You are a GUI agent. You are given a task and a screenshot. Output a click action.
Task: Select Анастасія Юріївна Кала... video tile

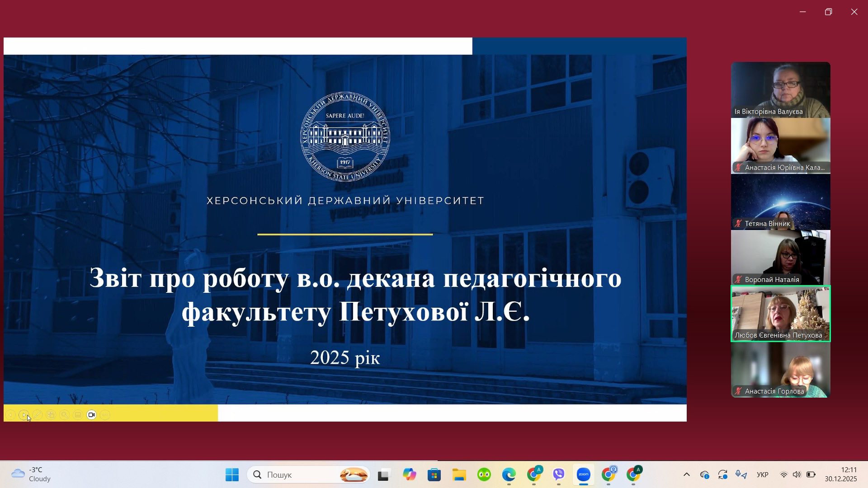pyautogui.click(x=781, y=146)
